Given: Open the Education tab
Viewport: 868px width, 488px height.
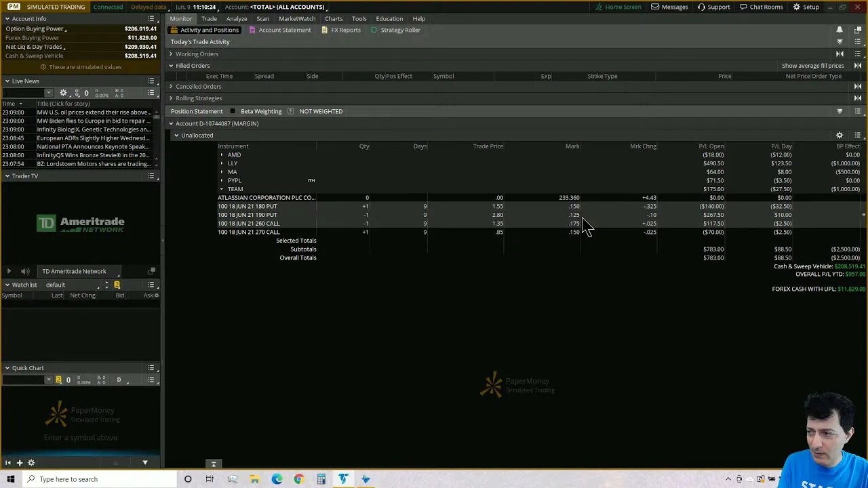Looking at the screenshot, I should point(389,18).
